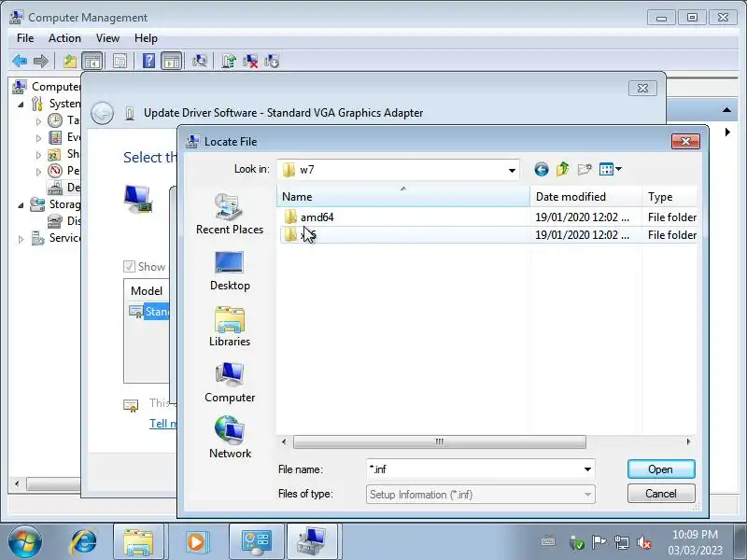Click the Open button
The image size is (747, 560).
click(x=661, y=469)
